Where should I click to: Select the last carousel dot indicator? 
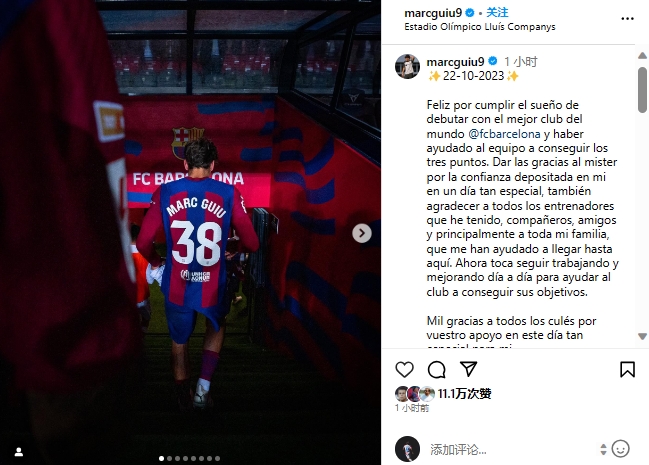218,458
